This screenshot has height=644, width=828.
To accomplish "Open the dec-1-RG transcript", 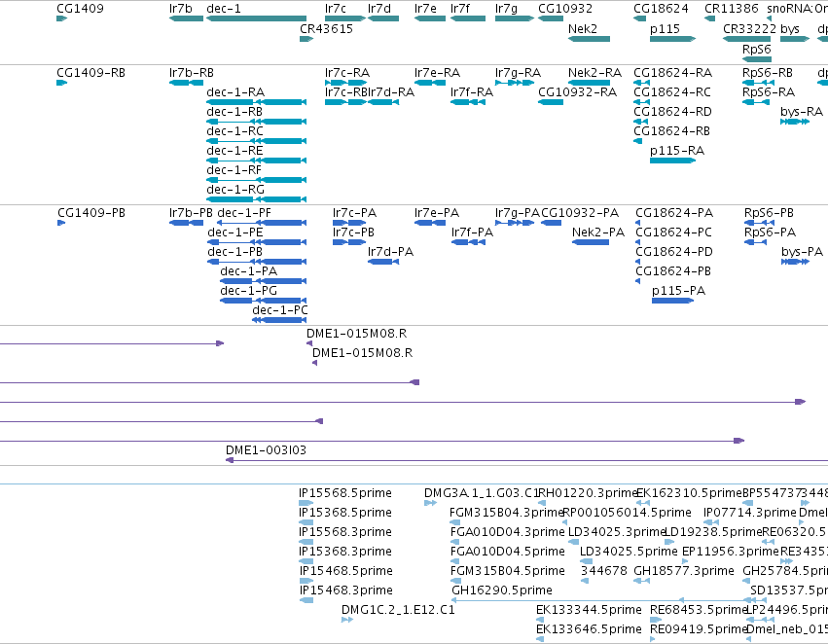I will tap(256, 199).
